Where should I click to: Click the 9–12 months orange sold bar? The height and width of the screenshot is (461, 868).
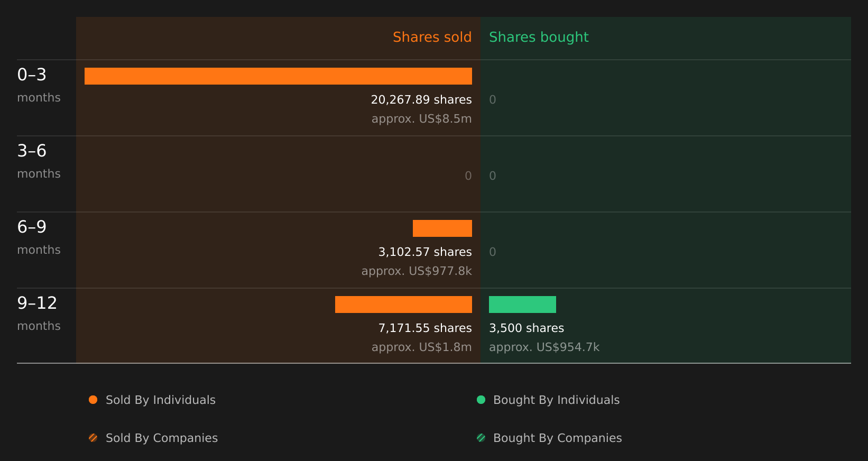tap(403, 305)
